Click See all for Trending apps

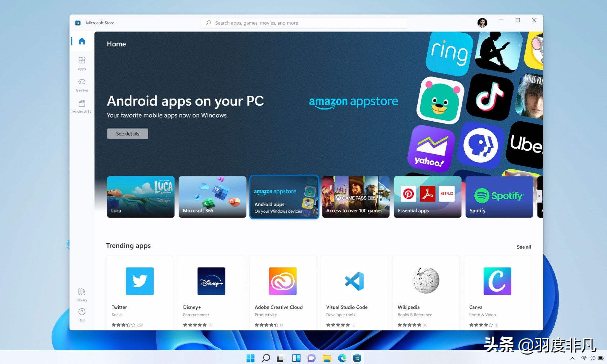tap(524, 247)
